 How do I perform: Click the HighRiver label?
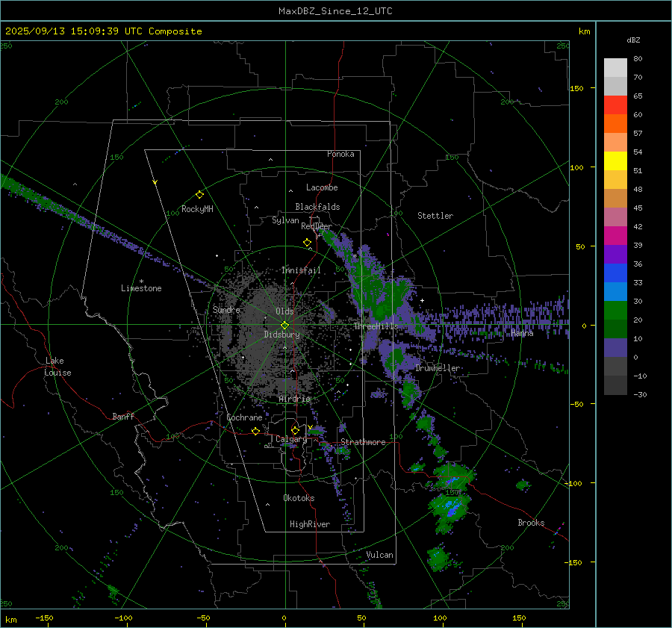click(310, 524)
